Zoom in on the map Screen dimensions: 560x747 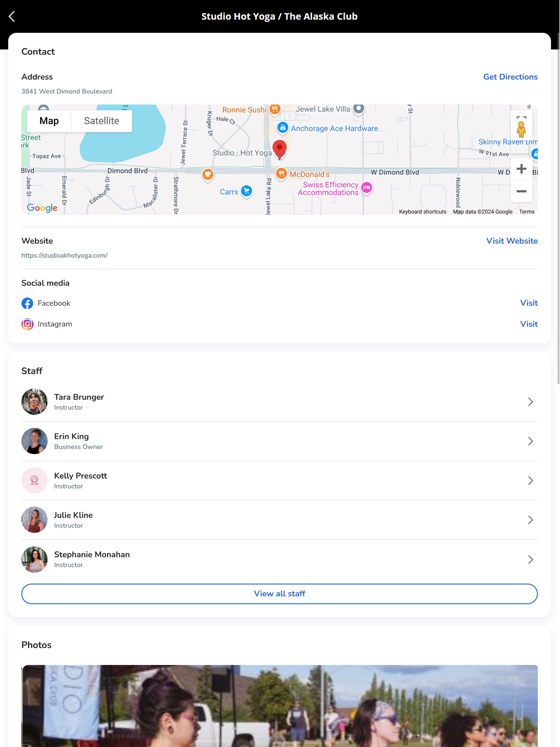(x=521, y=169)
